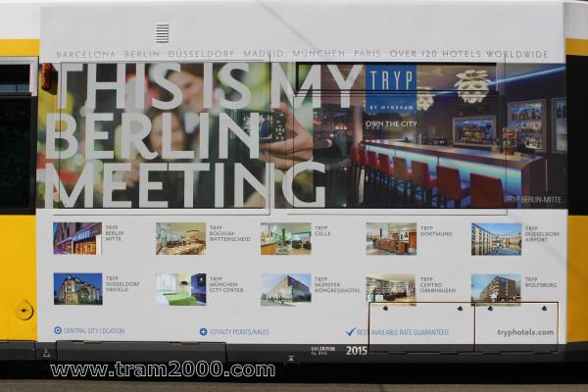Open the TRYP Düsseldorf Airport hotel photo

[497, 239]
